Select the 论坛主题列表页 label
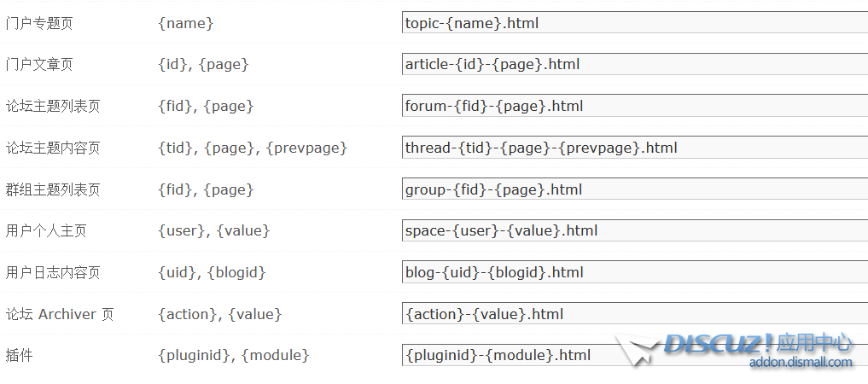The width and height of the screenshot is (868, 384). click(53, 106)
